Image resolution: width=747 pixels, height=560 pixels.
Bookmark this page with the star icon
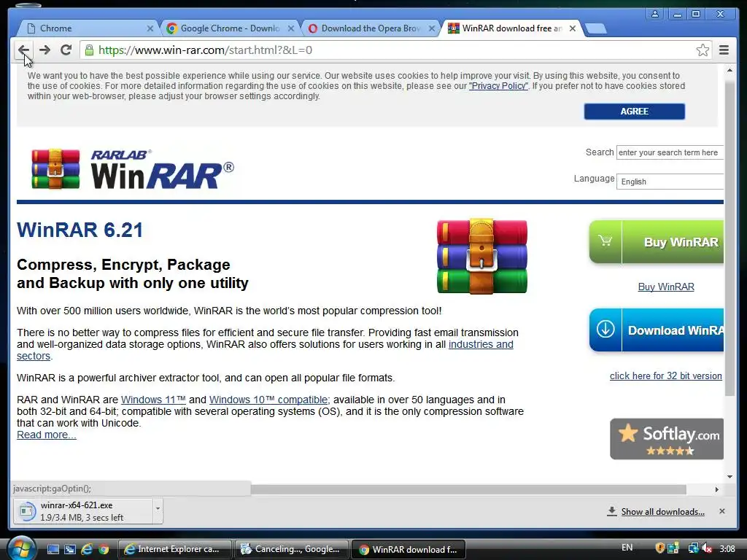coord(703,50)
